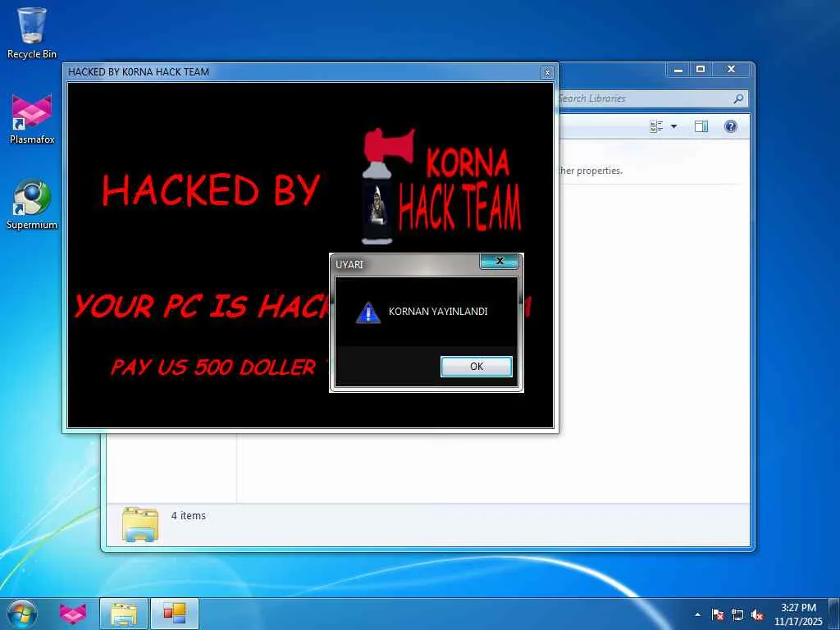This screenshot has height=630, width=840.
Task: Open Help in the Libraries window
Action: 731,126
